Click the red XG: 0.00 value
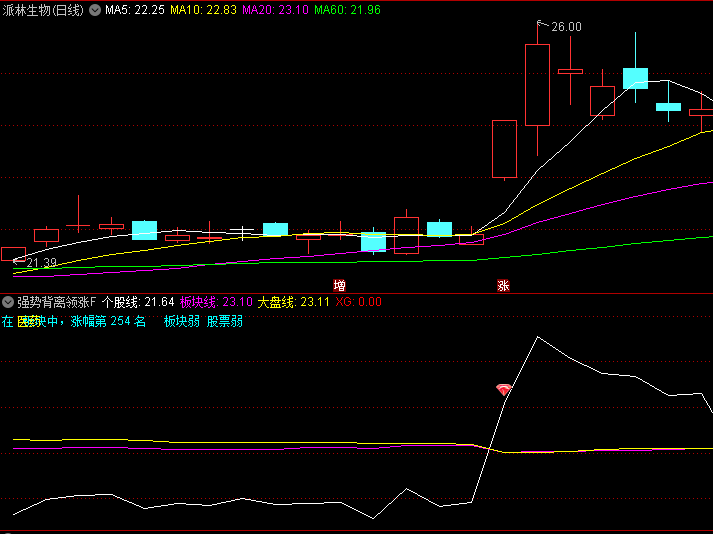The image size is (713, 534). 359,302
